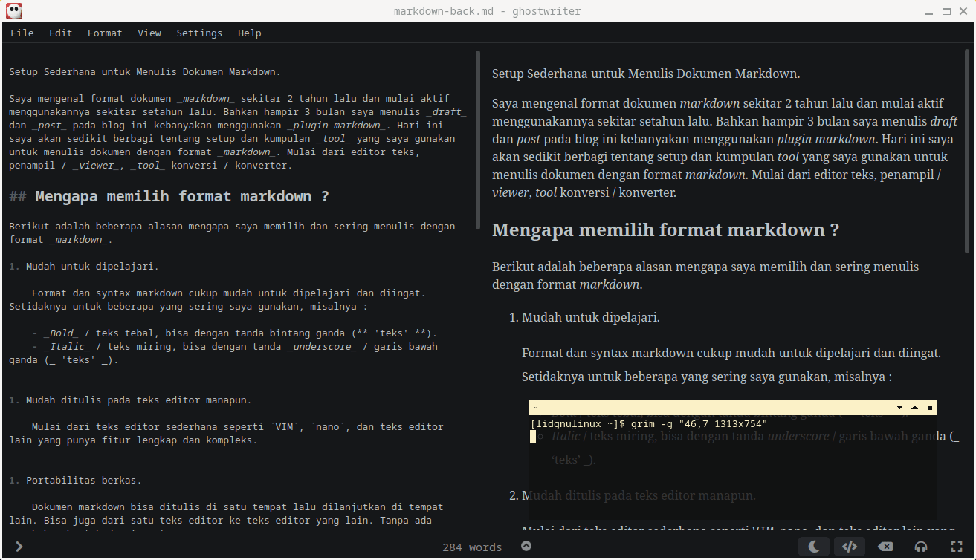Click '1. Mudah ditulis pada teks editor manapun.' in editor

coord(130,400)
